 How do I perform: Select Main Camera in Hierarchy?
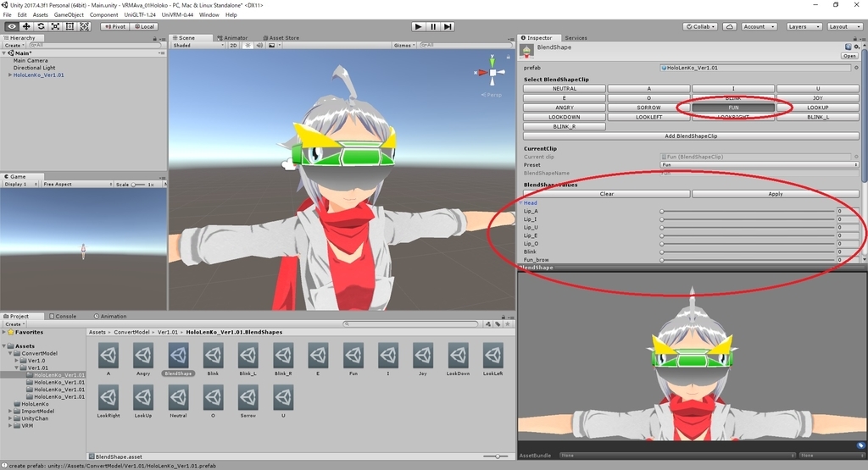tap(31, 60)
